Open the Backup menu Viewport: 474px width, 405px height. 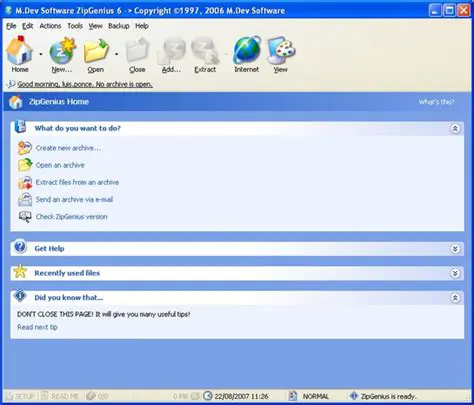tap(119, 26)
